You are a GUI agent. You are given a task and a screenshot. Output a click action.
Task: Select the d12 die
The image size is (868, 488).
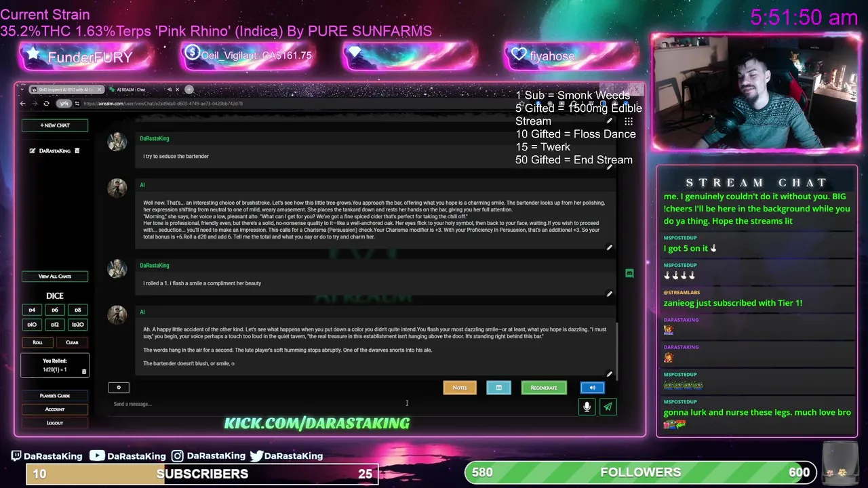pyautogui.click(x=55, y=325)
